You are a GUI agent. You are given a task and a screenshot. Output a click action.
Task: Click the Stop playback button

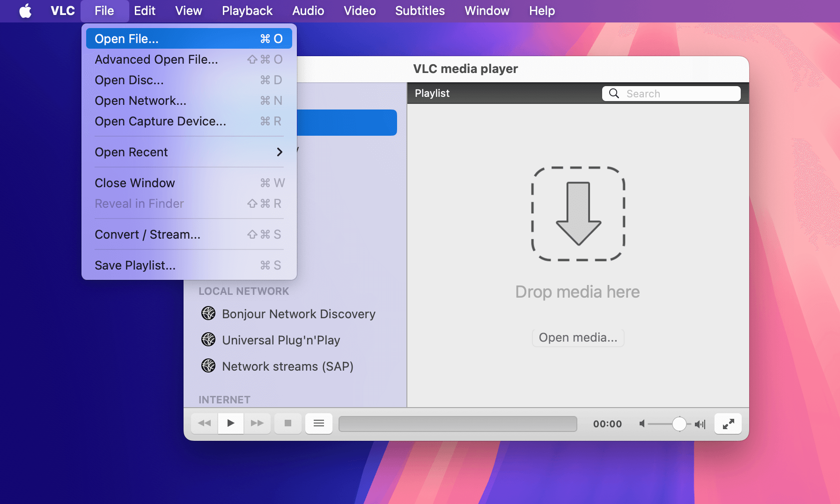pyautogui.click(x=288, y=423)
